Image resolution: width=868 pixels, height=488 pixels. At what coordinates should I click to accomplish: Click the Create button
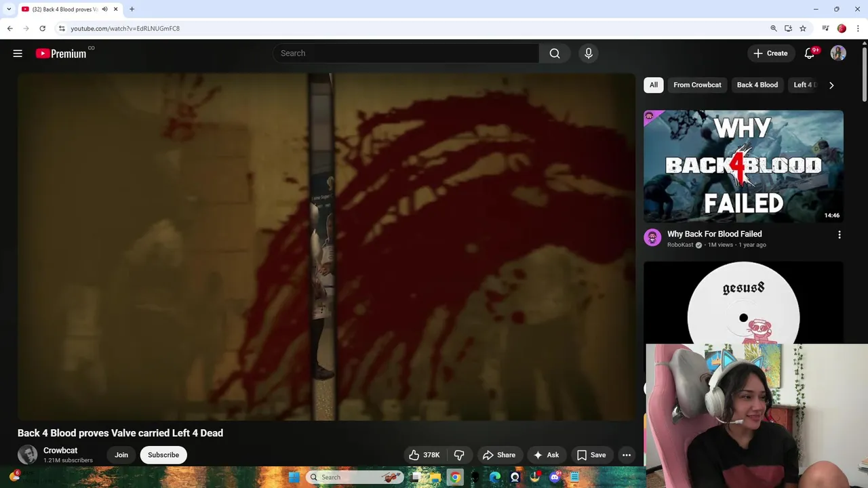pos(771,54)
